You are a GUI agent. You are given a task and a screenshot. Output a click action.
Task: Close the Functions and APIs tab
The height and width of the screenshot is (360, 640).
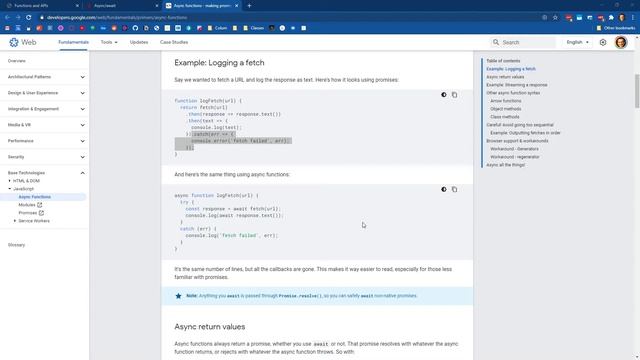[x=78, y=6]
